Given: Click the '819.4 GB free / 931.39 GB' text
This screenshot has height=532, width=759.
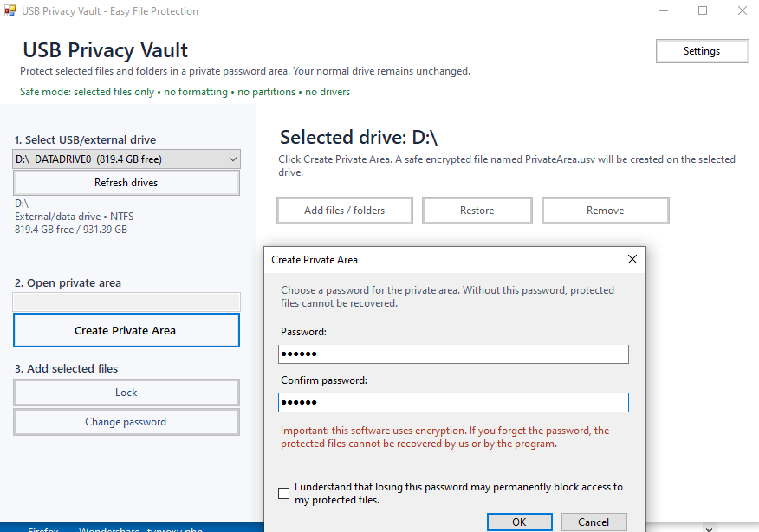Looking at the screenshot, I should click(71, 230).
